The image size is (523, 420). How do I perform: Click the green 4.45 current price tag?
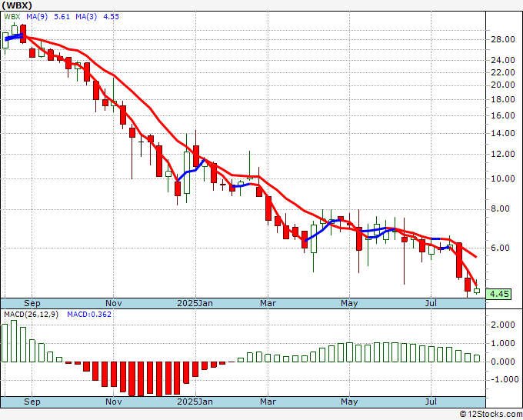(x=498, y=294)
